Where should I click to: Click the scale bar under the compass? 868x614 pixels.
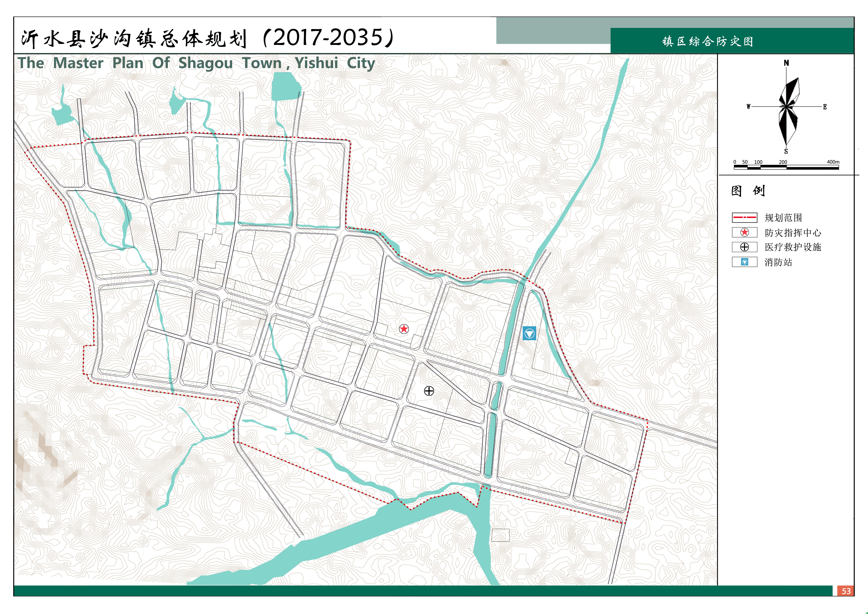(x=786, y=167)
